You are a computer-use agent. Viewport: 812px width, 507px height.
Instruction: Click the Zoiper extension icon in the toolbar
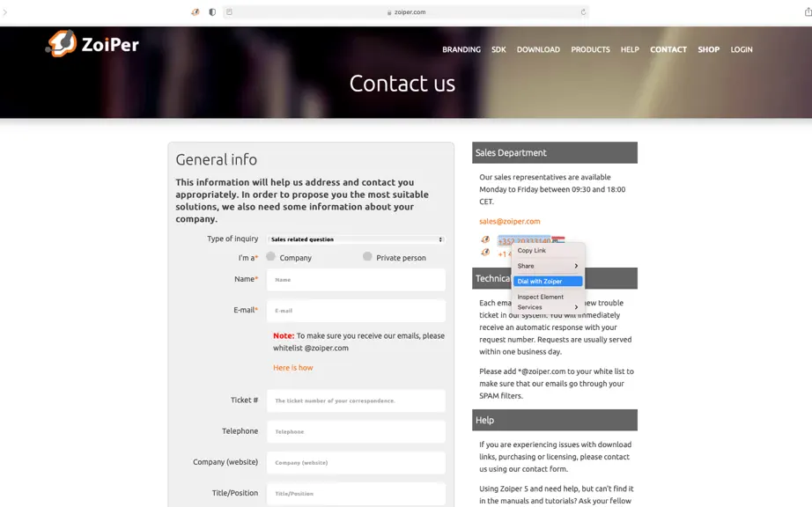click(x=196, y=12)
